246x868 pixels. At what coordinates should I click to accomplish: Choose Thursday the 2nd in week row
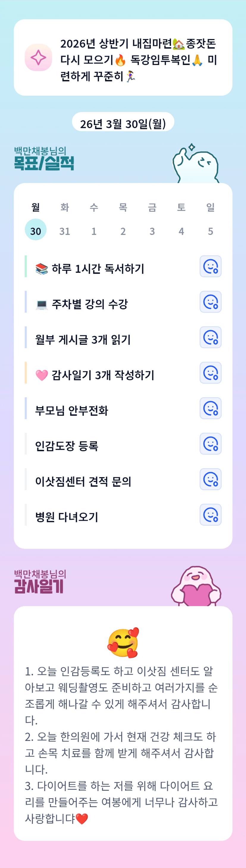[123, 231]
